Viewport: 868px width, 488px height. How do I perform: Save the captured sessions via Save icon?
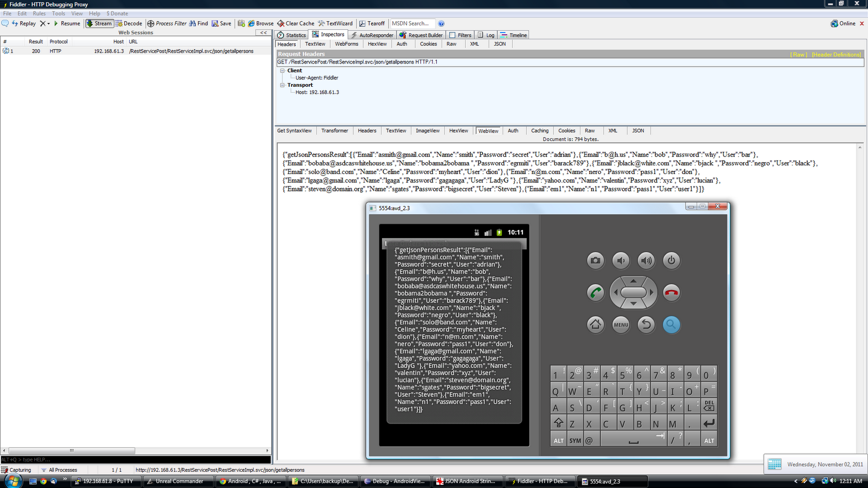[221, 23]
